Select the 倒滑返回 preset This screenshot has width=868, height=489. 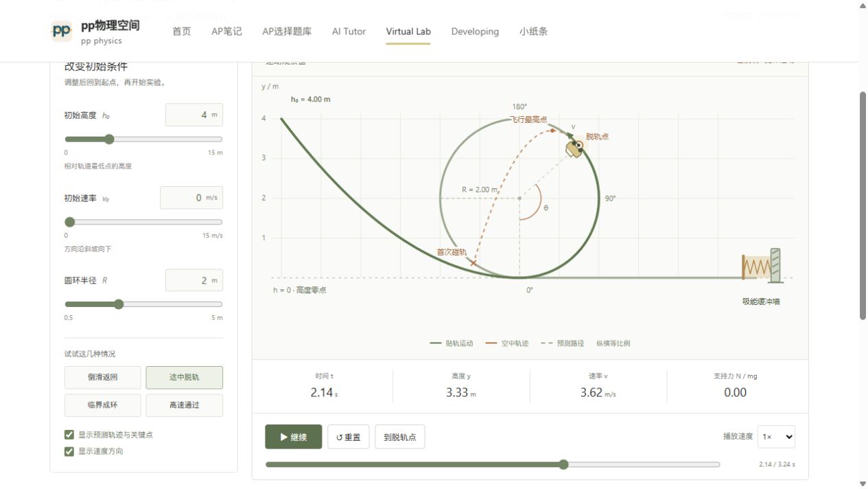[x=103, y=378]
